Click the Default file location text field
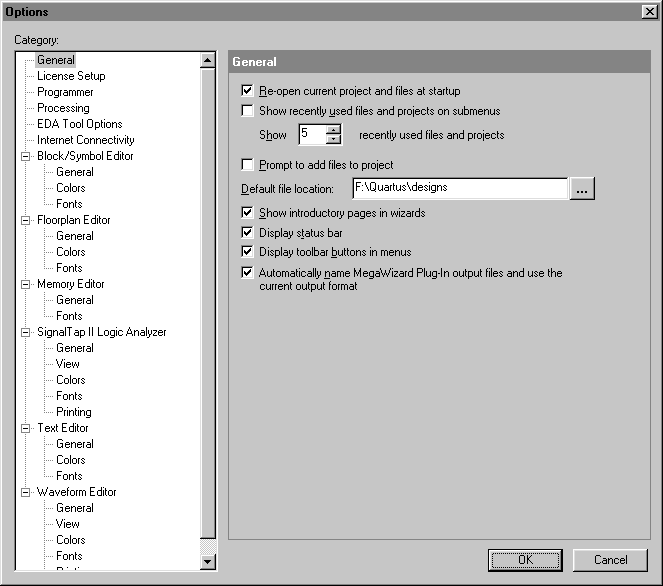The height and width of the screenshot is (586, 663). (x=459, y=188)
